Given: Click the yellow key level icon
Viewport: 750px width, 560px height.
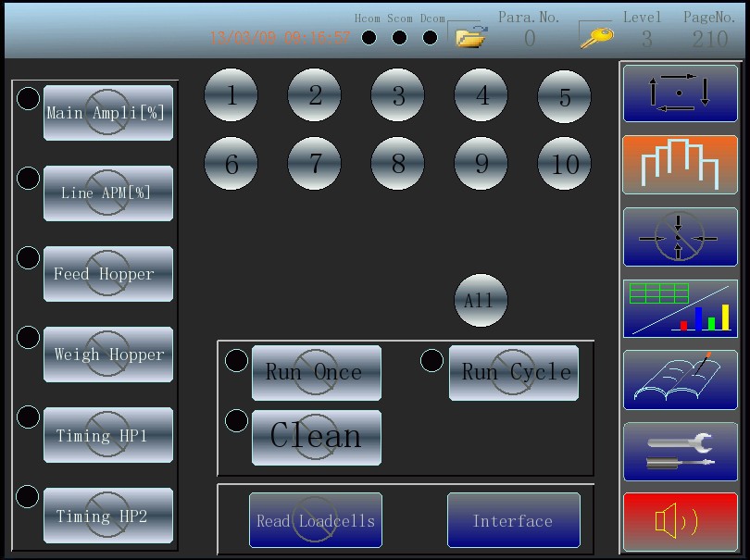Looking at the screenshot, I should tap(596, 36).
